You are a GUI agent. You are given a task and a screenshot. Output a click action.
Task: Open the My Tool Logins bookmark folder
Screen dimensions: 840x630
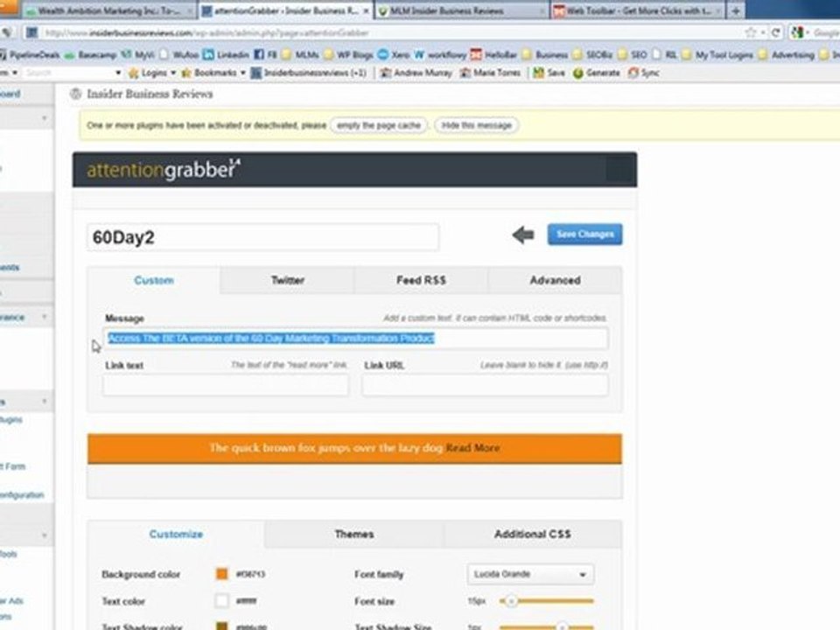click(x=717, y=54)
